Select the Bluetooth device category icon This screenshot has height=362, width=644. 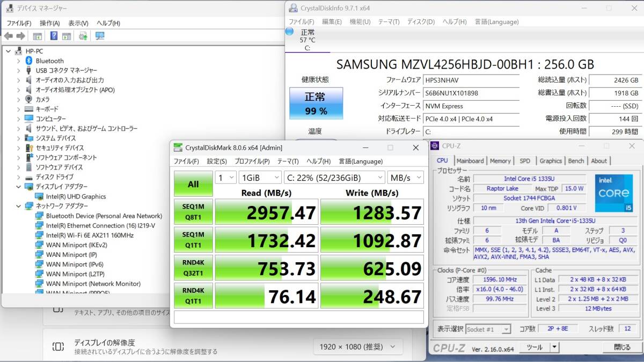tap(29, 61)
